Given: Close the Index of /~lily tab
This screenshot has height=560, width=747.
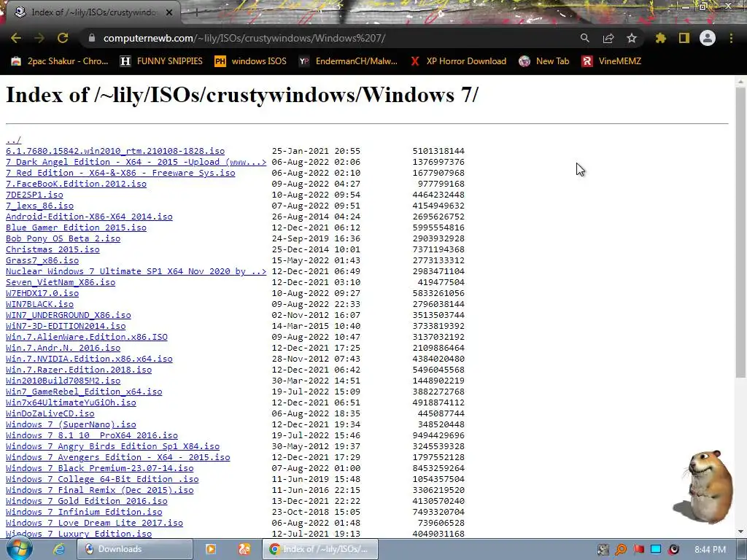Looking at the screenshot, I should tap(169, 12).
